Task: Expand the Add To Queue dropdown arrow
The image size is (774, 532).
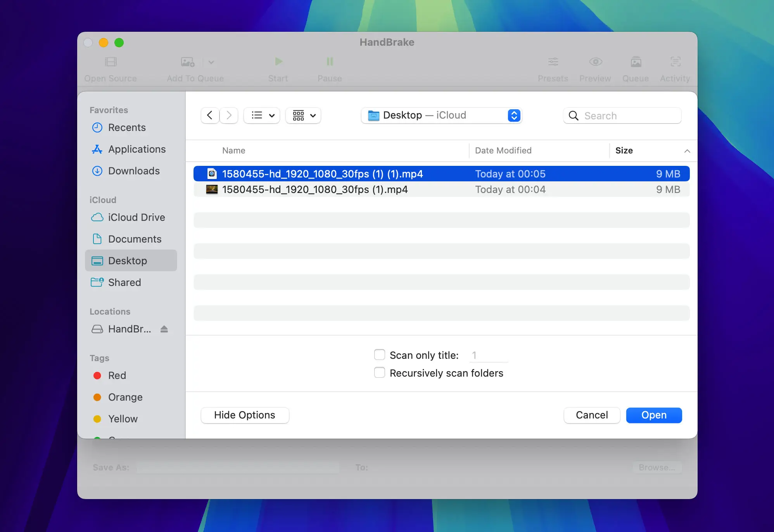Action: (211, 62)
